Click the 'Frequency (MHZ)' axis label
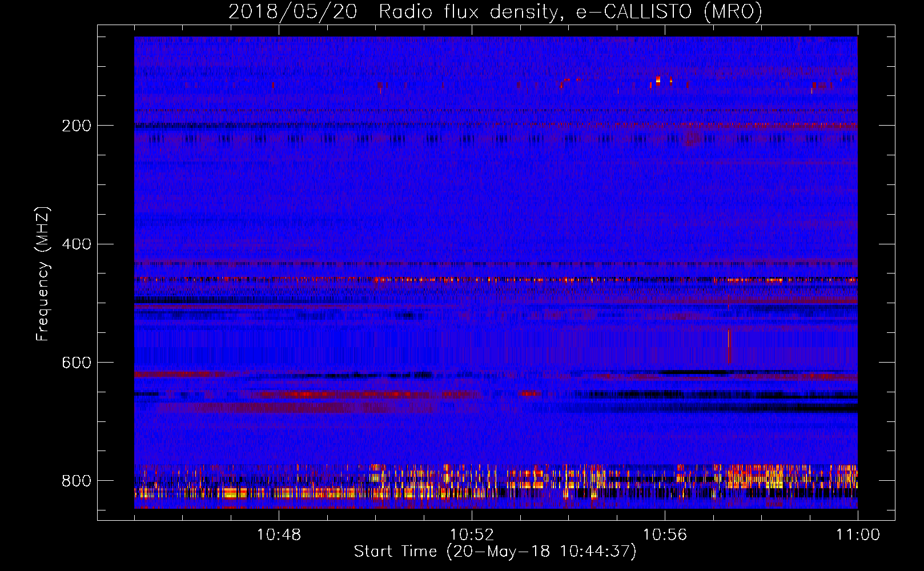 tap(42, 274)
